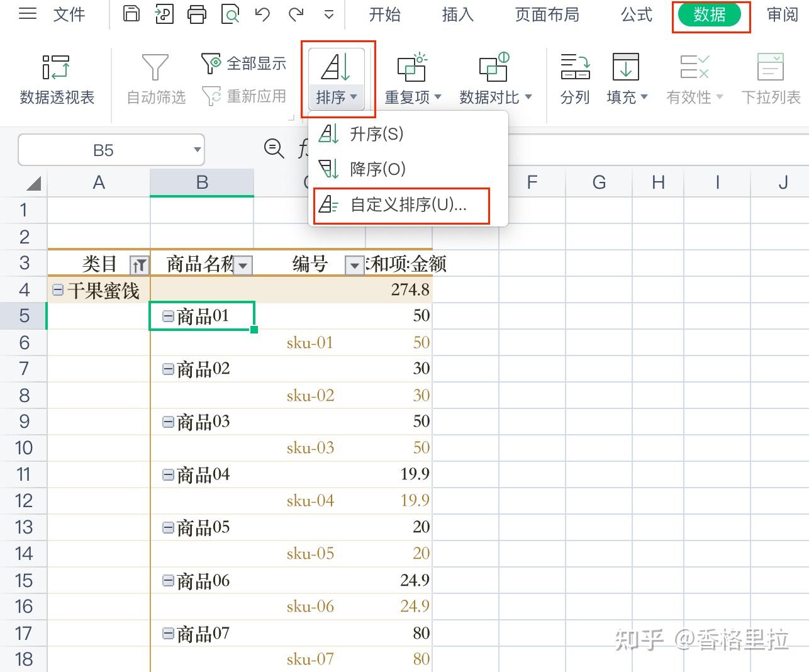Viewport: 809px width, 672px height.
Task: Switch to the 开始 tab
Action: click(x=385, y=14)
